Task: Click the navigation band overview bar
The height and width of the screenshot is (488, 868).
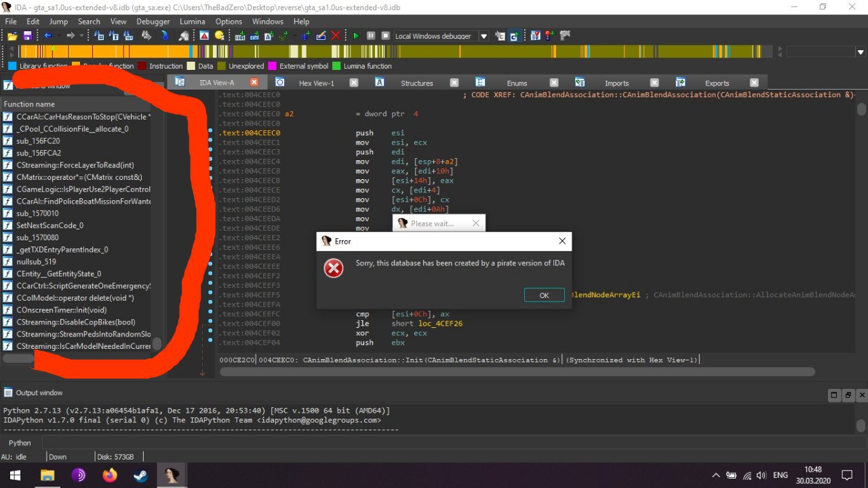Action: [397, 52]
